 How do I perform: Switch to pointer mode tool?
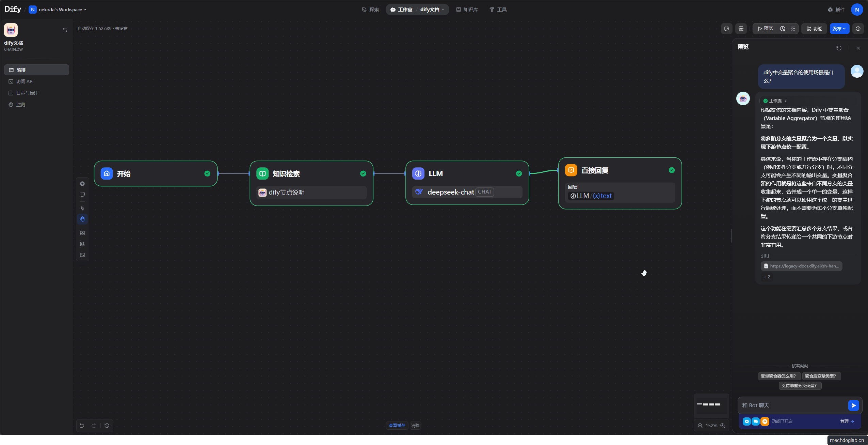(x=82, y=208)
